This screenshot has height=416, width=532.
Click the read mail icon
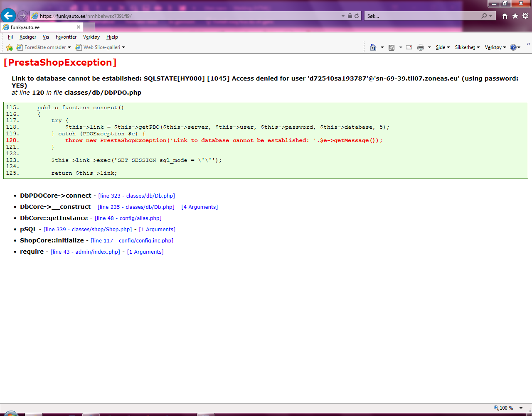pos(409,47)
